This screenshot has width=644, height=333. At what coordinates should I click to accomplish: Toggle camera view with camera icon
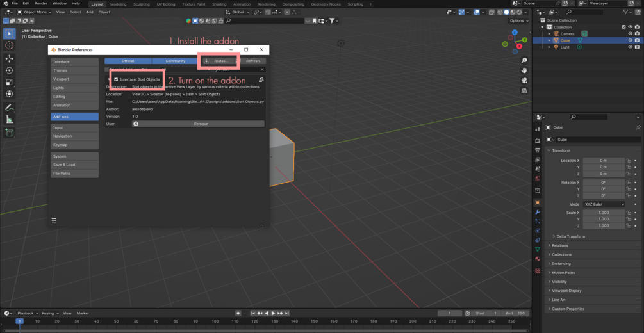tap(524, 81)
